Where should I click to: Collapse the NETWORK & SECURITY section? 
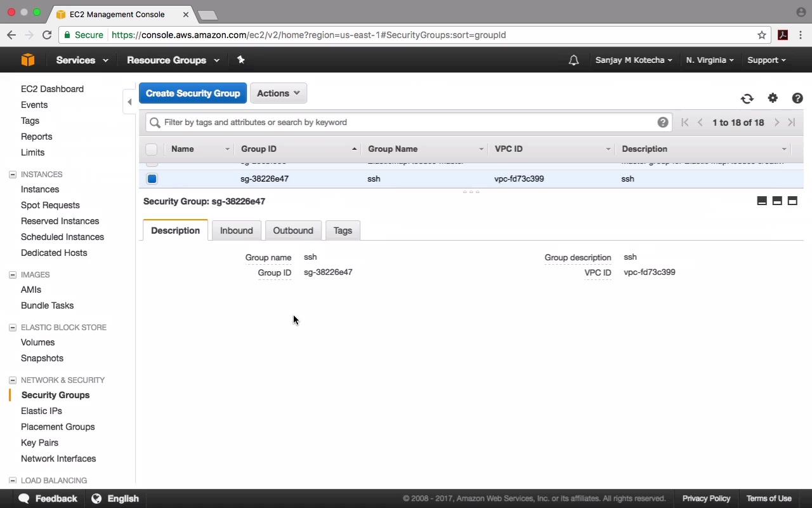click(x=12, y=380)
